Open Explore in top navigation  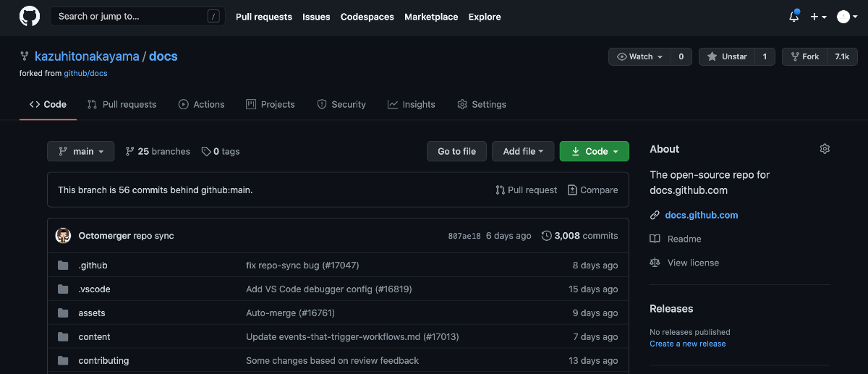tap(485, 17)
